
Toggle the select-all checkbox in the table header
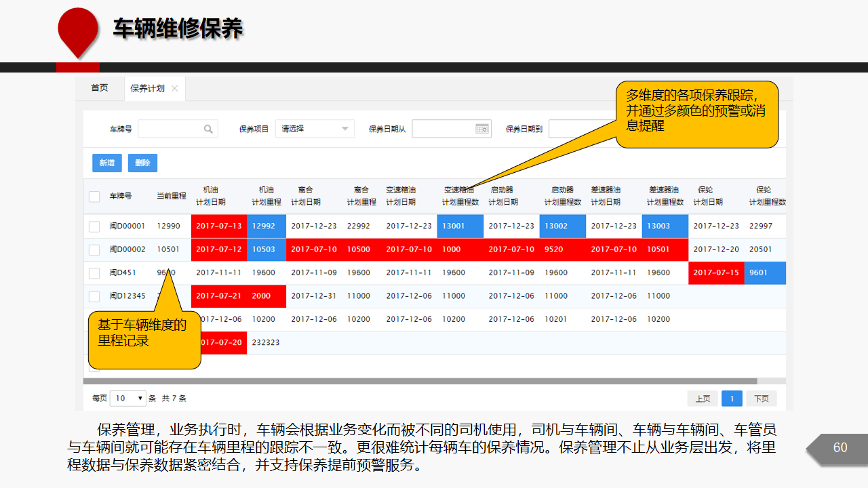(94, 197)
